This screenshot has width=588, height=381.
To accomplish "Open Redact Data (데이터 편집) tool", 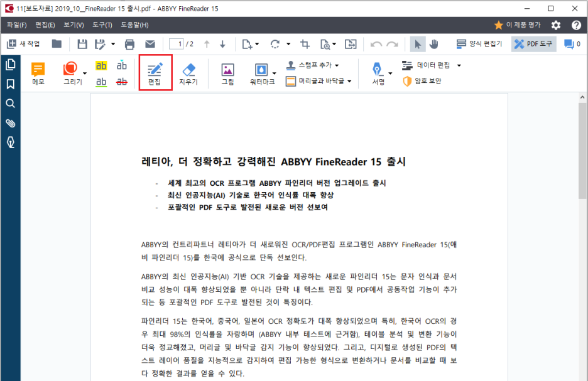I will click(x=426, y=65).
